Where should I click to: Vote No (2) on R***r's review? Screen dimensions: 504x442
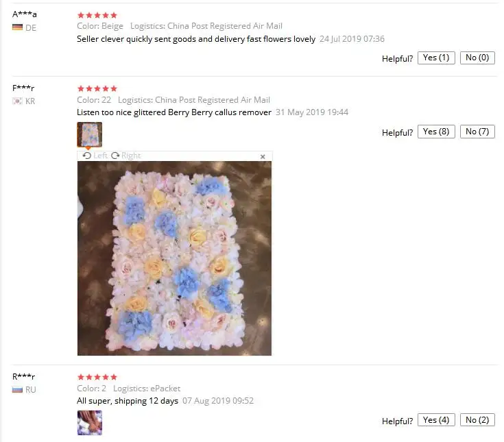pos(477,420)
